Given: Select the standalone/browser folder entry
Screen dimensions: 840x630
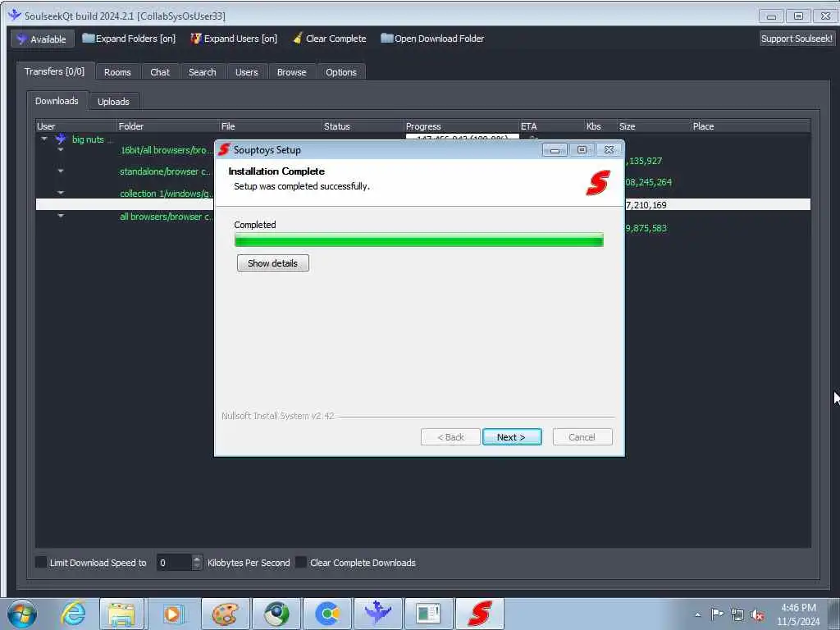Looking at the screenshot, I should (x=166, y=172).
